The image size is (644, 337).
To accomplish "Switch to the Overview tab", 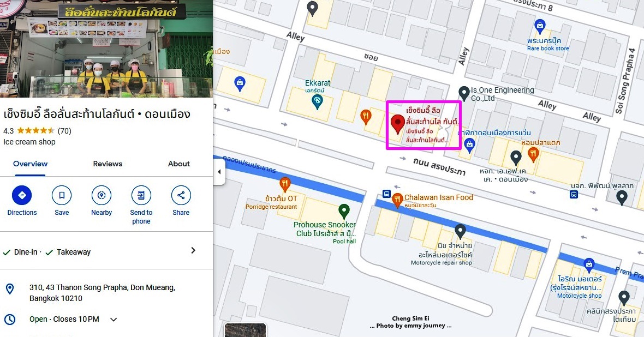I will pos(31,164).
